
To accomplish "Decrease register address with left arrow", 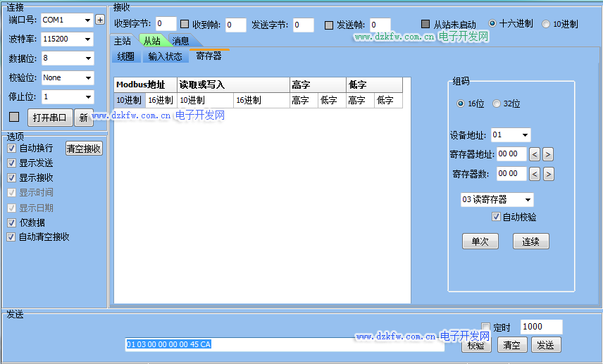I will pos(535,154).
